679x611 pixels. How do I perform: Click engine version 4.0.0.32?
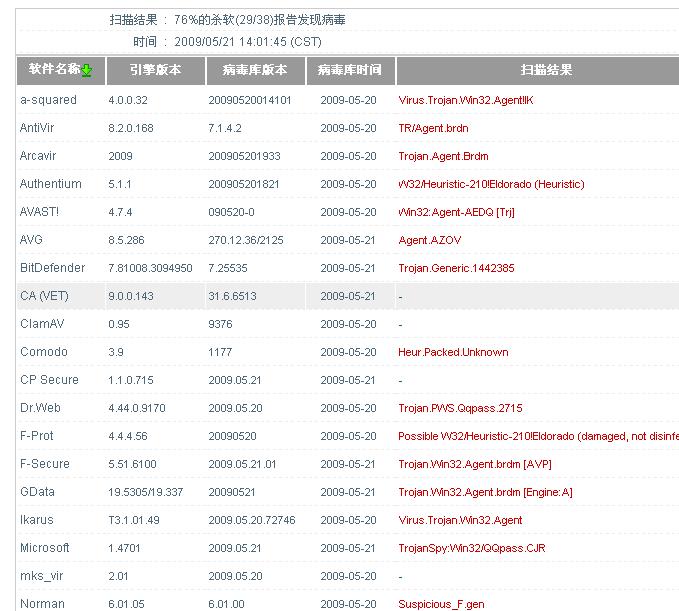pos(128,100)
